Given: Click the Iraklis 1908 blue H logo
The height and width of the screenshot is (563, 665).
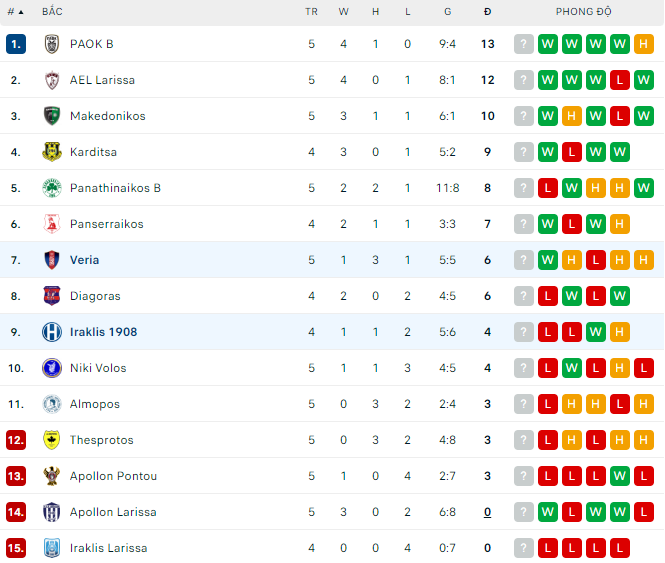Looking at the screenshot, I should [x=52, y=332].
